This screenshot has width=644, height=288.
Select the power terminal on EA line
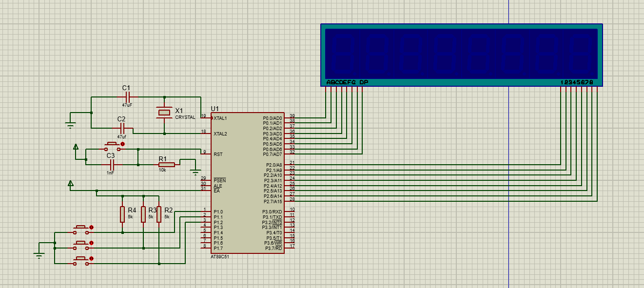(71, 185)
